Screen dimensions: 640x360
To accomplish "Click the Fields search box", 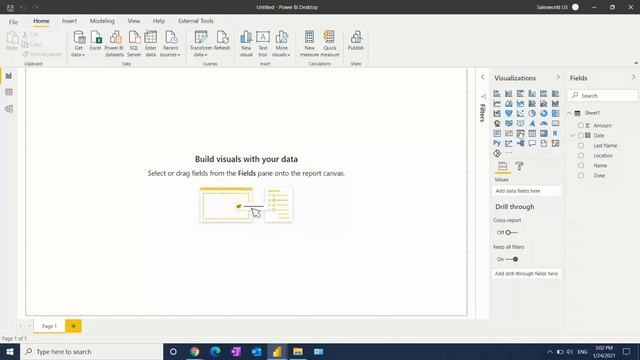I will (603, 96).
